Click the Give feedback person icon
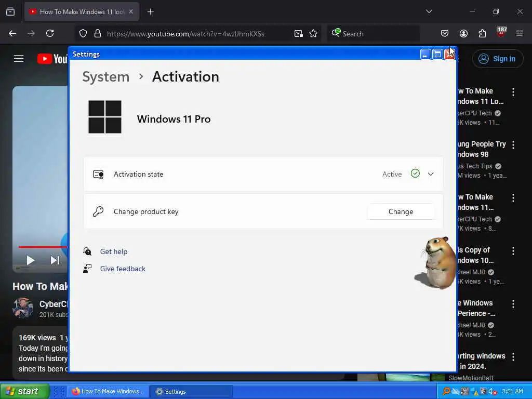 tap(87, 269)
